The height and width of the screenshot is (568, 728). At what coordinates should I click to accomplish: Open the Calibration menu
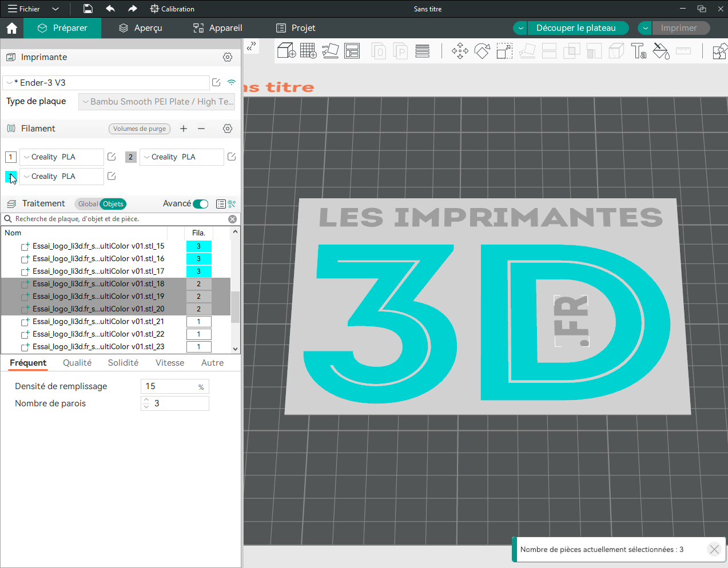pos(172,9)
